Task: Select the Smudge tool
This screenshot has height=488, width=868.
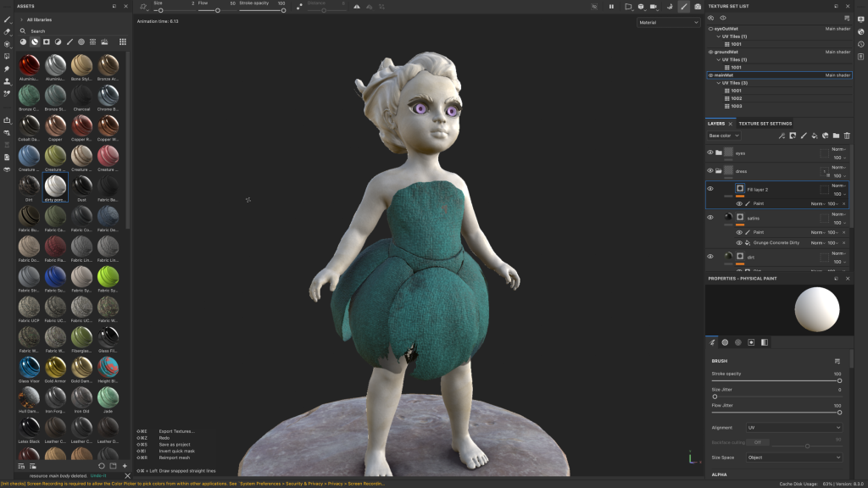Action: coord(7,69)
